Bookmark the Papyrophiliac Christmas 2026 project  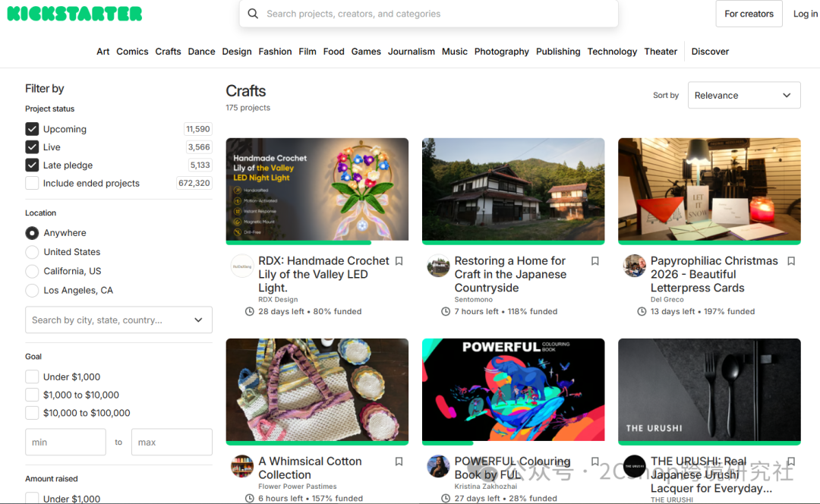[791, 261]
